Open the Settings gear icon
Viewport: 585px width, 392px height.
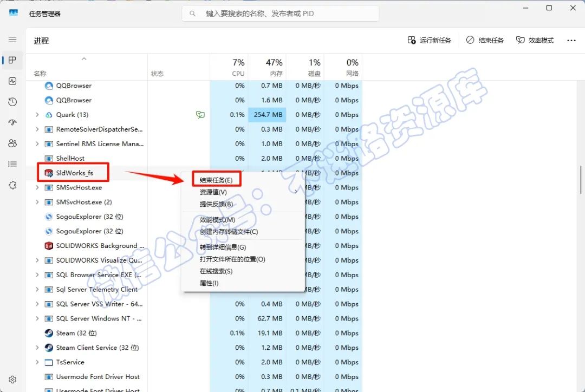12,380
